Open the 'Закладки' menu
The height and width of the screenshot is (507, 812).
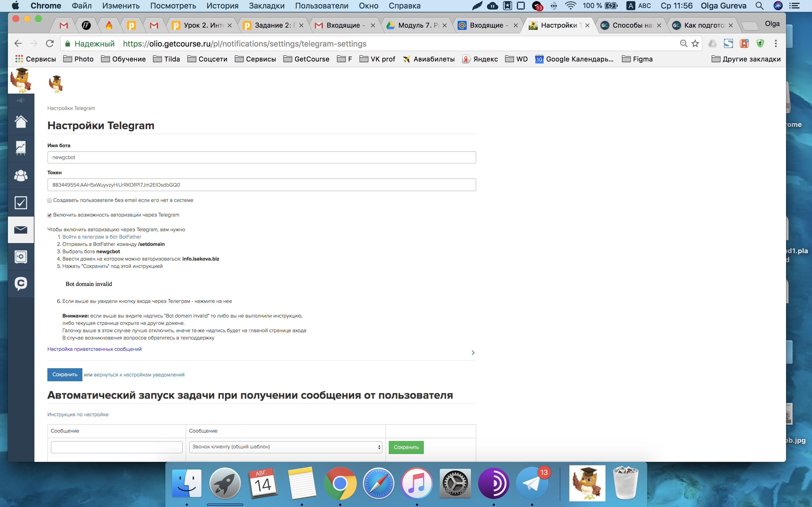pyautogui.click(x=266, y=6)
